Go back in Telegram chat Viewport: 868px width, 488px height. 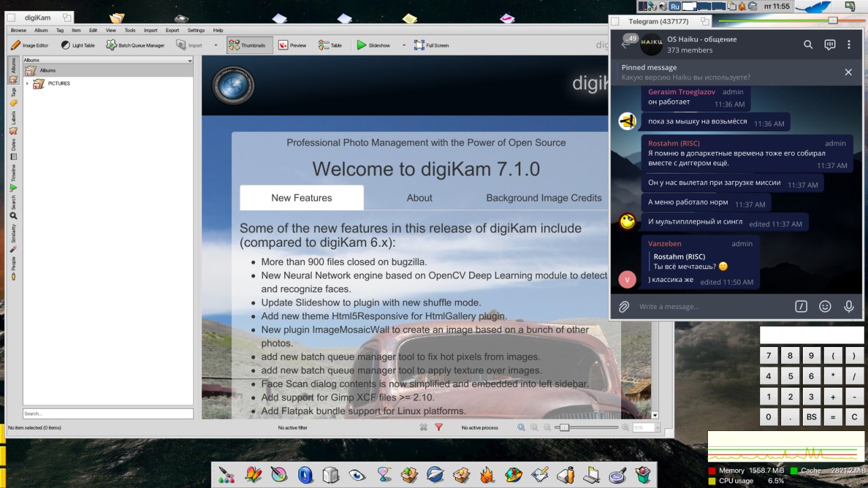pos(625,45)
